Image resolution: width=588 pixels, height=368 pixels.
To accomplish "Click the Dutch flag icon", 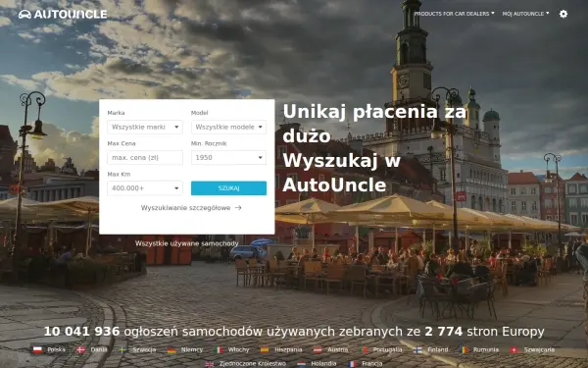I will click(x=302, y=364).
